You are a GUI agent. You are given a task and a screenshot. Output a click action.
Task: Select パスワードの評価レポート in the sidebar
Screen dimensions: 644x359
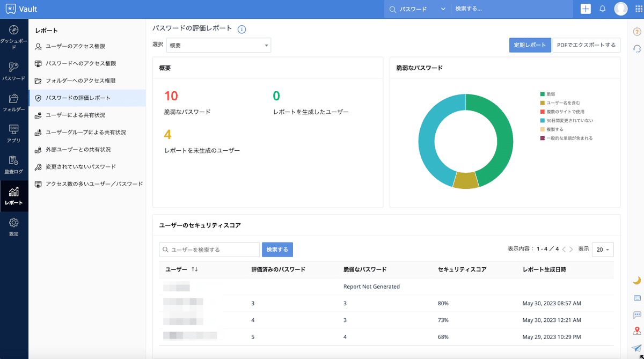pos(87,98)
